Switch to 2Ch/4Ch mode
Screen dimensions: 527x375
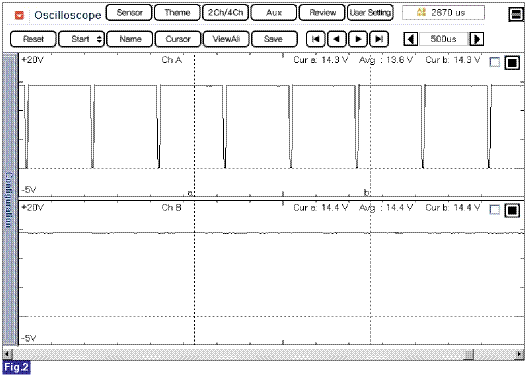[x=226, y=13]
